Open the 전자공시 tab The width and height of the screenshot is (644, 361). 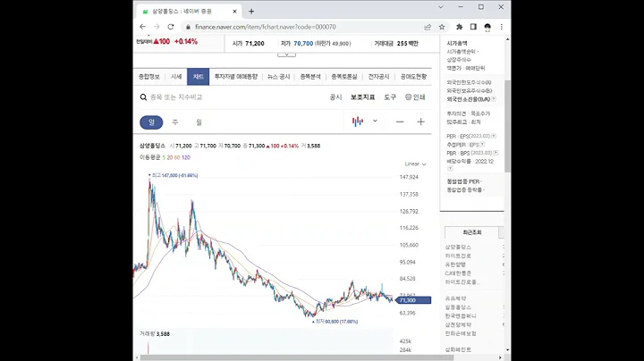[x=378, y=77]
